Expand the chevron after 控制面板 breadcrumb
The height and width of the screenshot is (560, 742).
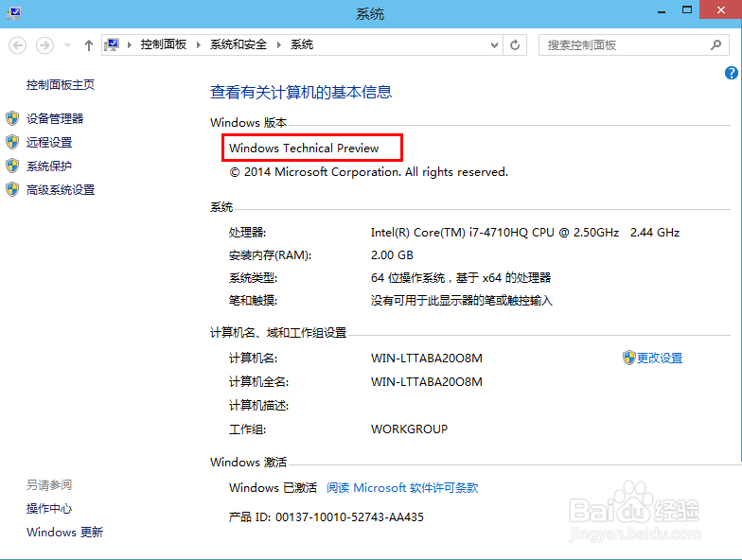[199, 45]
